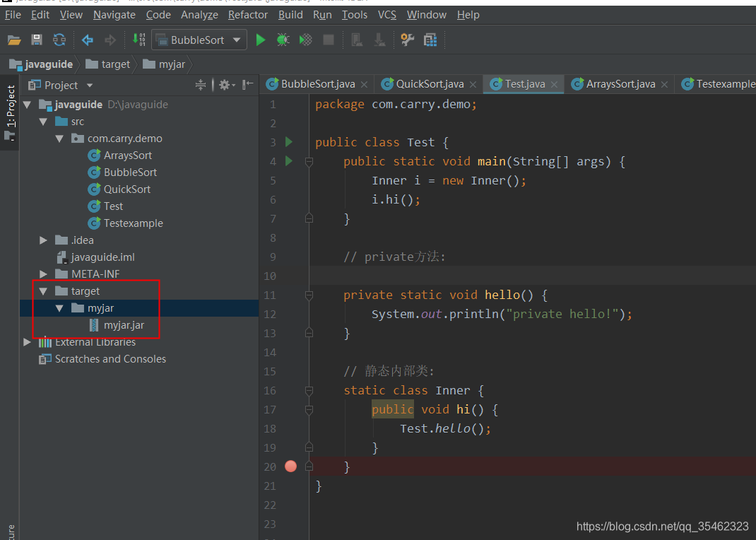Image resolution: width=756 pixels, height=540 pixels.
Task: Close the QuickSort.java tab
Action: [x=473, y=85]
